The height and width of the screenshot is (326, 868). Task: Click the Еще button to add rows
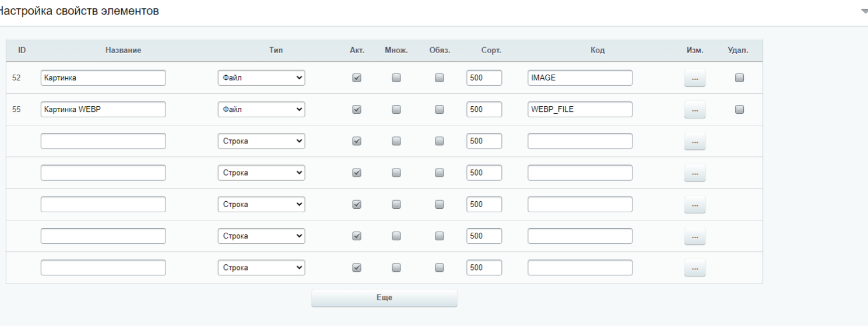pos(384,297)
